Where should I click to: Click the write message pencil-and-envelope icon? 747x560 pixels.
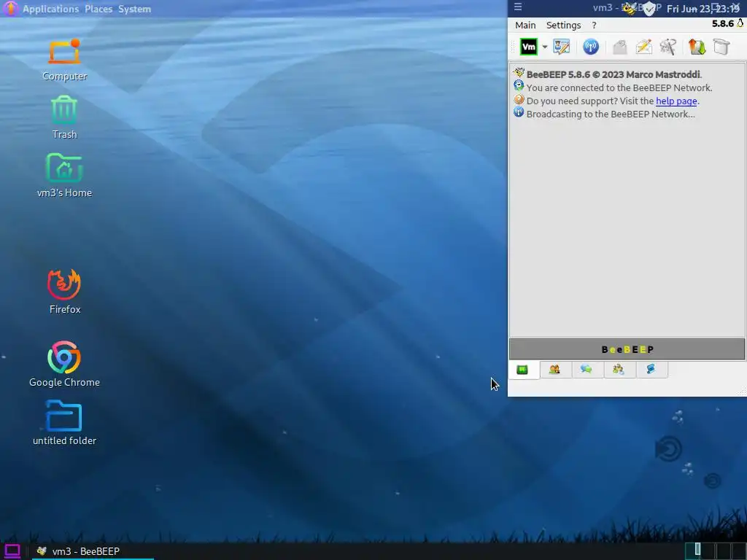643,47
